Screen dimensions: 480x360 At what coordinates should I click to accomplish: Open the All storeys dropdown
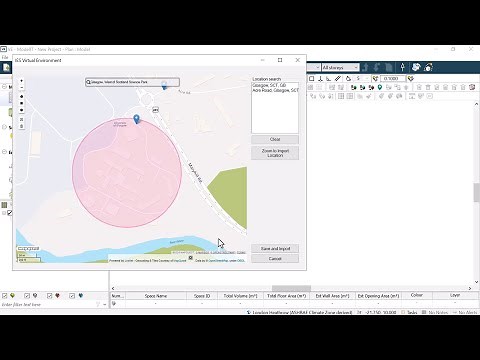(x=340, y=68)
